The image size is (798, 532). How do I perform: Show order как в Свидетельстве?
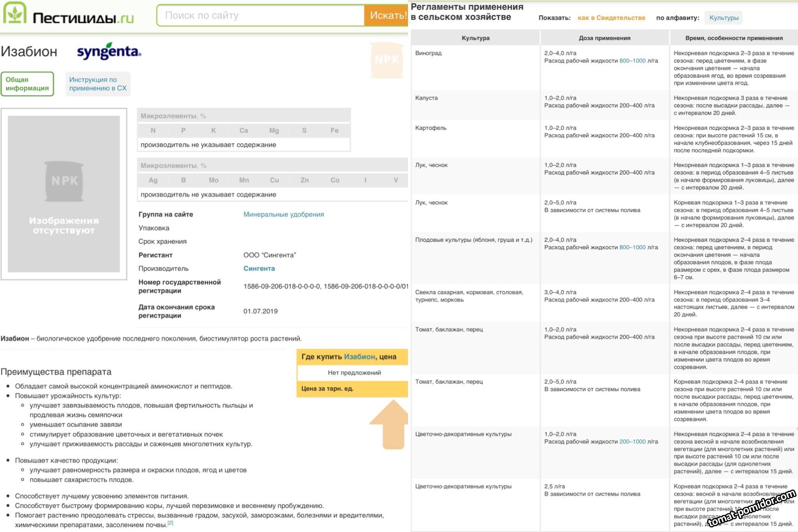(x=611, y=18)
